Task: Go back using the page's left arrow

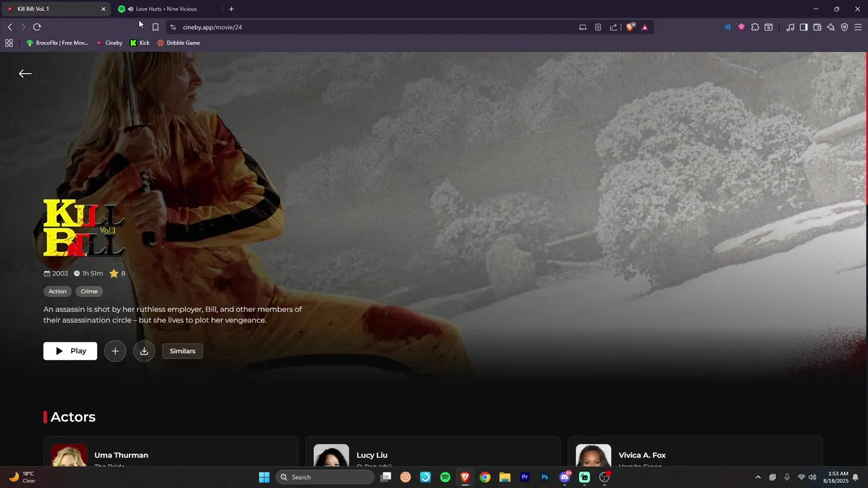Action: tap(25, 74)
